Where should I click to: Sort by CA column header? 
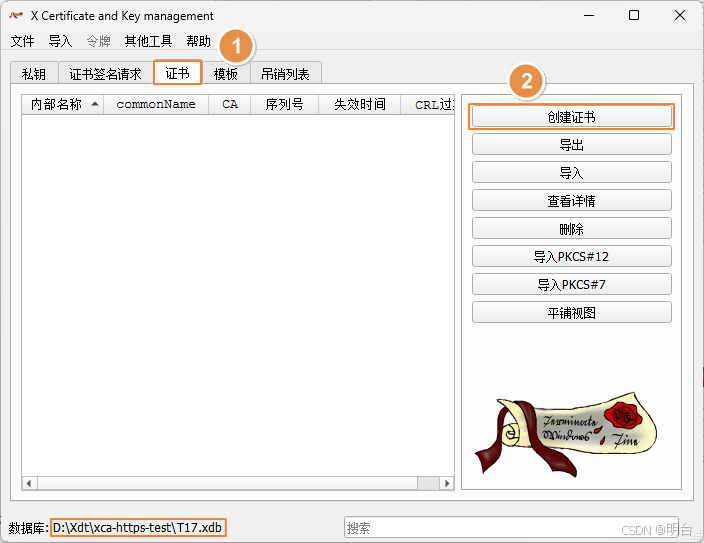229,104
